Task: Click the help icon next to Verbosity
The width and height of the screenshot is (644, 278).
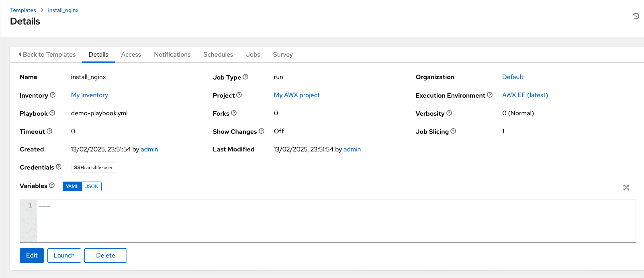Action: coord(449,113)
